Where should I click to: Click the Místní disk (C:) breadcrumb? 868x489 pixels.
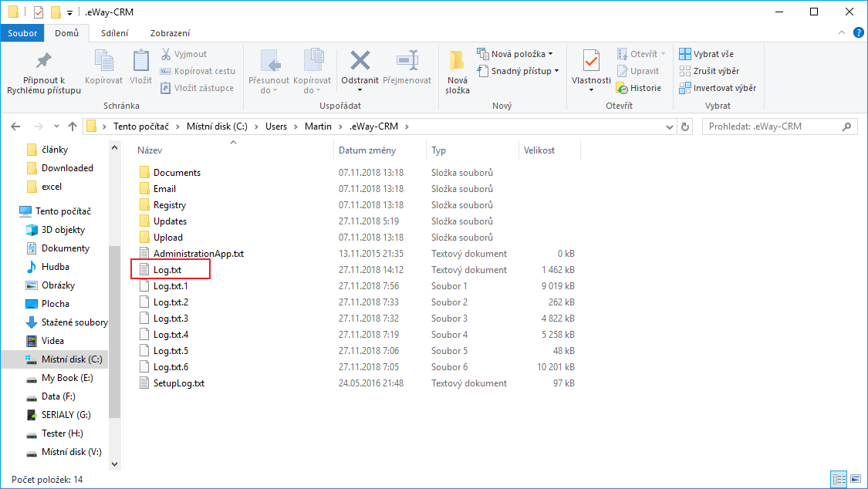point(217,126)
